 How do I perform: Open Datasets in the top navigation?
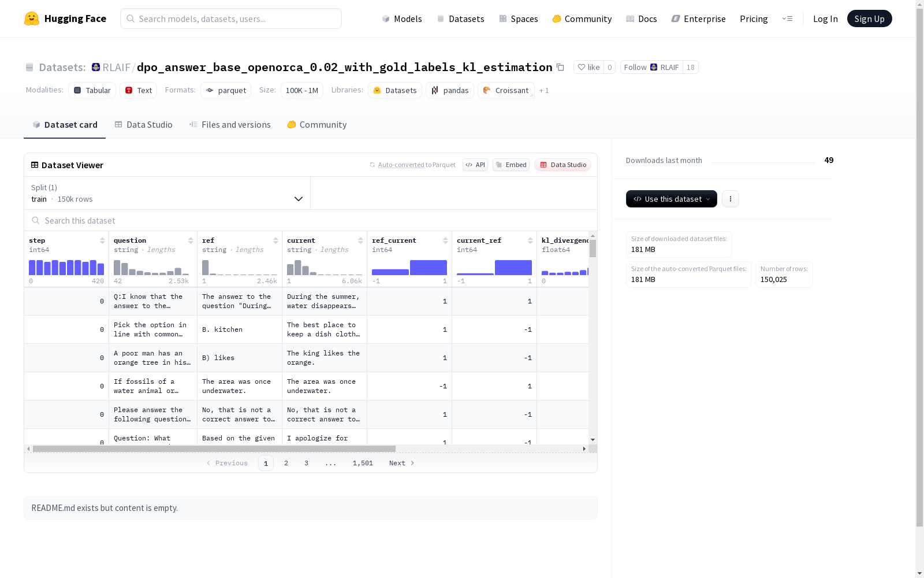(x=460, y=18)
